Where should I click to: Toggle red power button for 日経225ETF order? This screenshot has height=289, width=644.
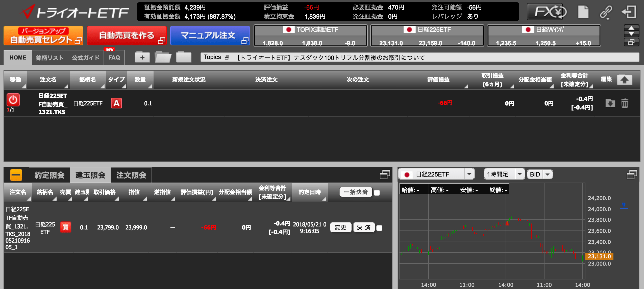[x=13, y=100]
